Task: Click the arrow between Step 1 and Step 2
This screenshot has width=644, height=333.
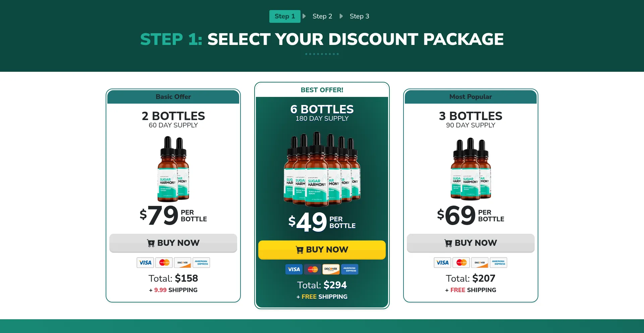Action: click(304, 16)
